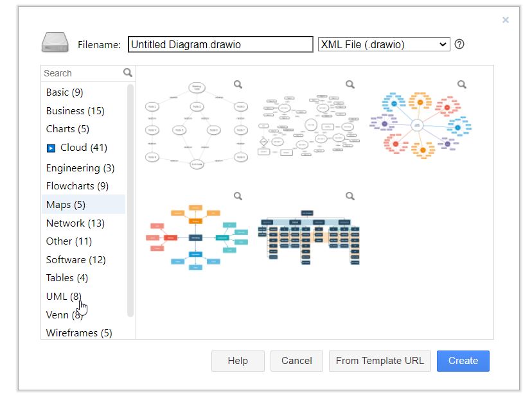
Task: Preview the first gray circle network template
Action: click(x=238, y=84)
